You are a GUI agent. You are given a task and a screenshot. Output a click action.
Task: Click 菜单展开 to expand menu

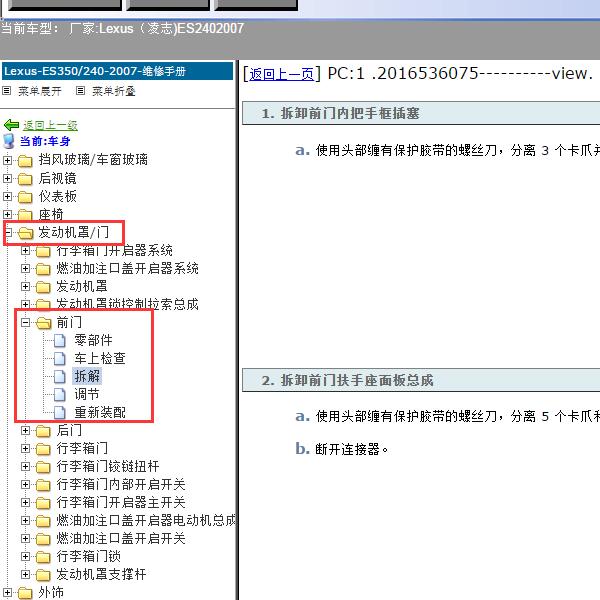pos(39,91)
